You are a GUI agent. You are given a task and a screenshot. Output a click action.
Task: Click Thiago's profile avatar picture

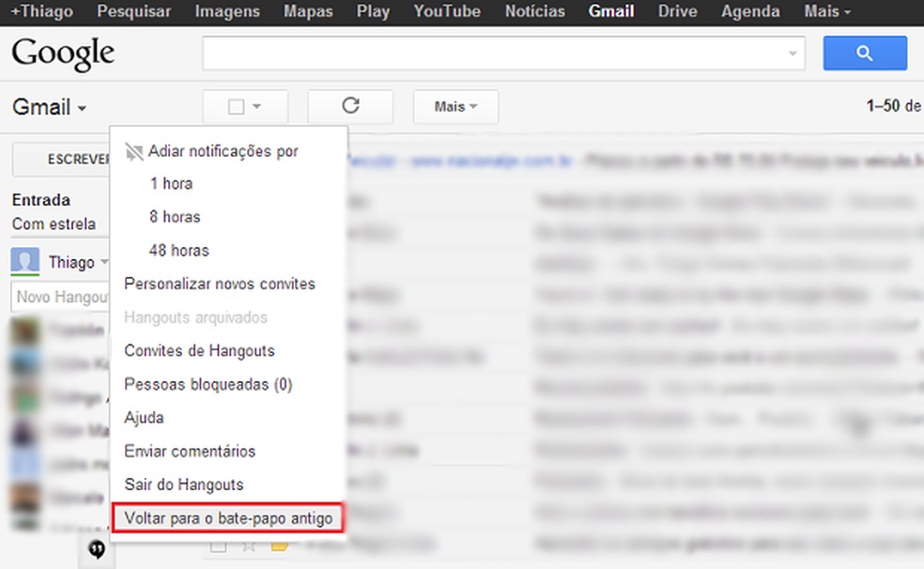(x=24, y=261)
